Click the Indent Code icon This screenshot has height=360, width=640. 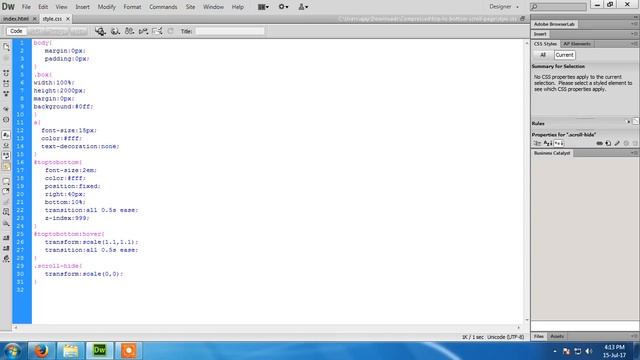click(x=6, y=238)
